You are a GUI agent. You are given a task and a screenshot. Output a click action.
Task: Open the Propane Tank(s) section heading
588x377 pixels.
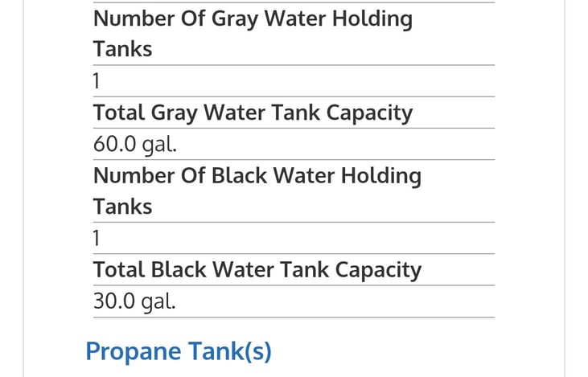pyautogui.click(x=179, y=351)
